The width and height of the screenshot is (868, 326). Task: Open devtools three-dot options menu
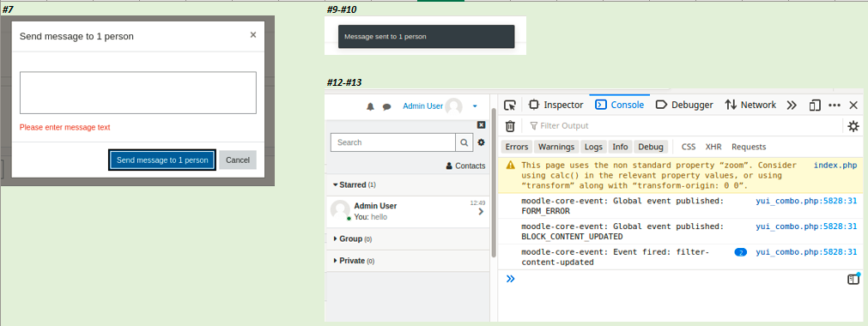pyautogui.click(x=835, y=106)
